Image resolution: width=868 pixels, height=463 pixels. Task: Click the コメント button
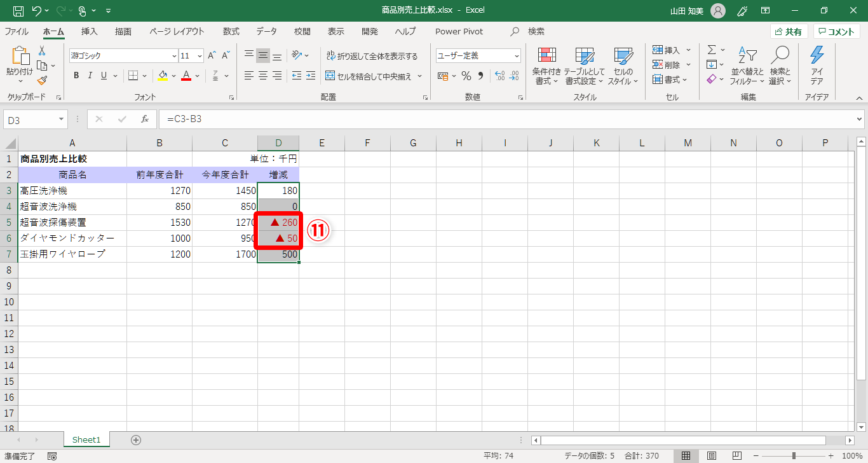point(837,31)
